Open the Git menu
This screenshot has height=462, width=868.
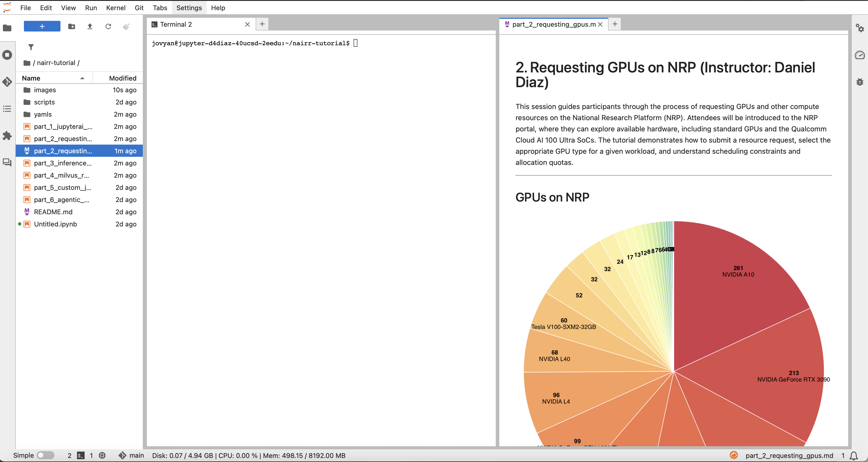point(139,8)
